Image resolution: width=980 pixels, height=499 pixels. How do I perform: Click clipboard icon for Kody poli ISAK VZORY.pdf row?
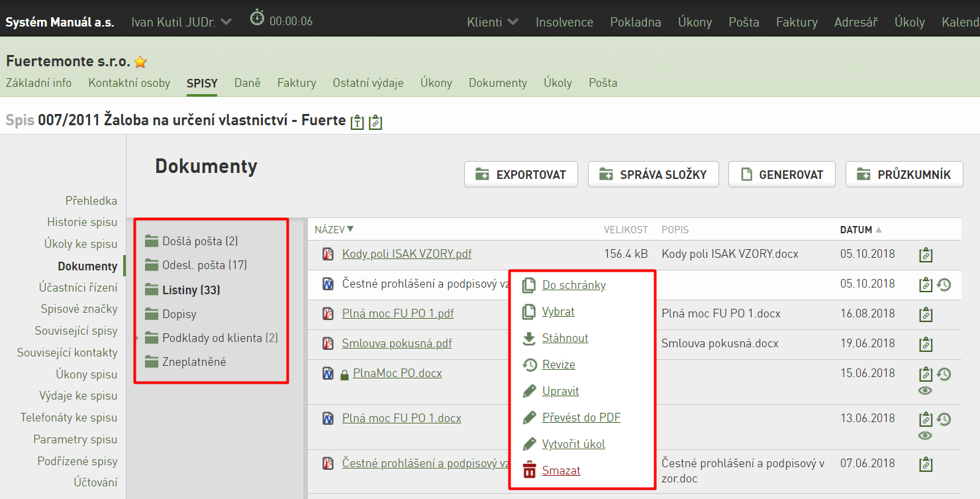coord(926,255)
